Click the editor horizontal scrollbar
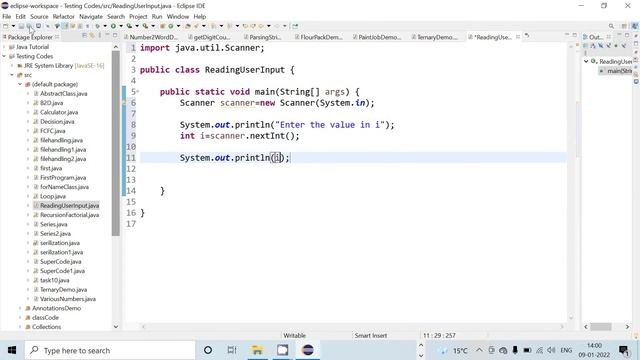 tap(352, 326)
